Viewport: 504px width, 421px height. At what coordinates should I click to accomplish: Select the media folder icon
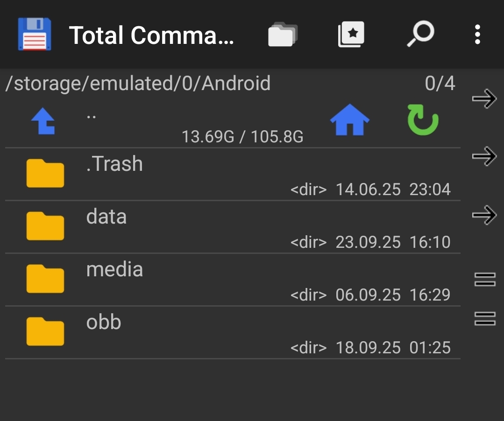point(45,279)
